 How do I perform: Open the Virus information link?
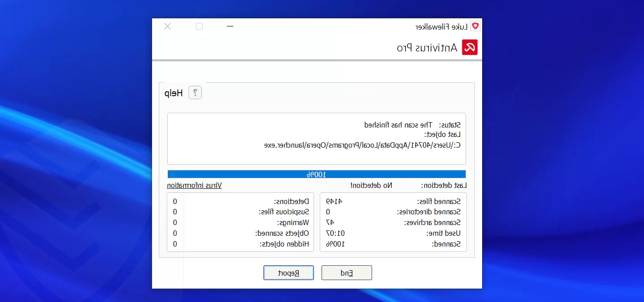click(x=195, y=185)
